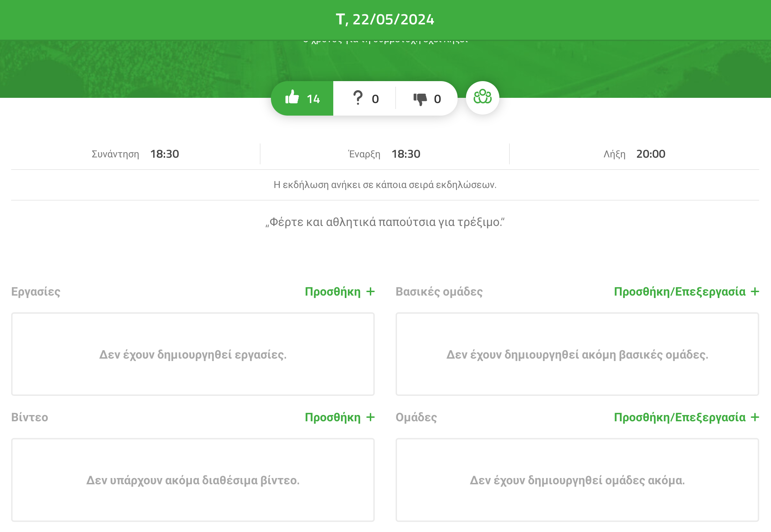Click the Ομάδες section heading
Viewport: 771px width, 532px height.
point(416,417)
